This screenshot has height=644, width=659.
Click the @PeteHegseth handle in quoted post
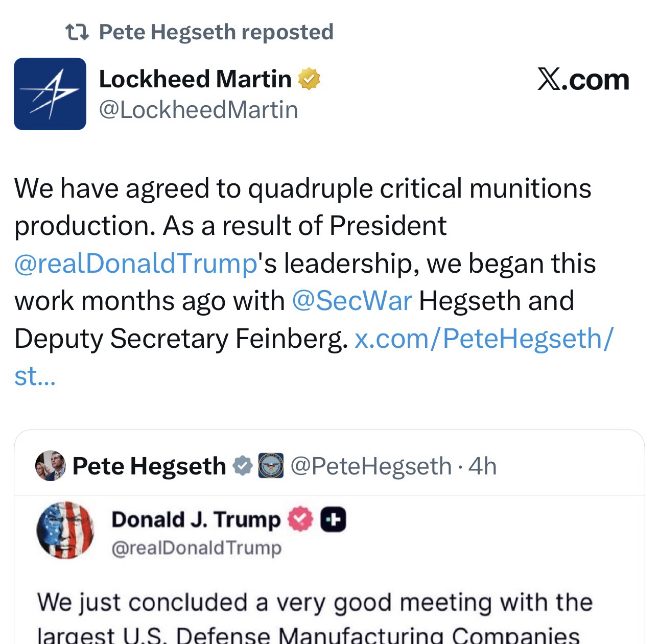pos(371,466)
